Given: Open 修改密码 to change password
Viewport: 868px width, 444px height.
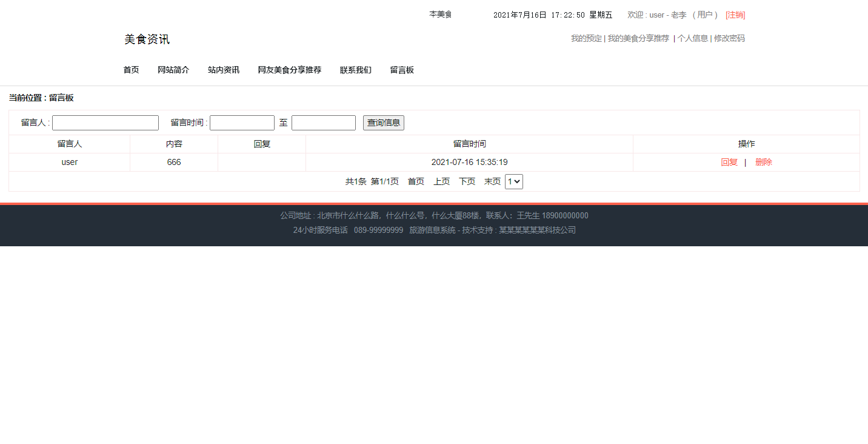Looking at the screenshot, I should (x=729, y=38).
